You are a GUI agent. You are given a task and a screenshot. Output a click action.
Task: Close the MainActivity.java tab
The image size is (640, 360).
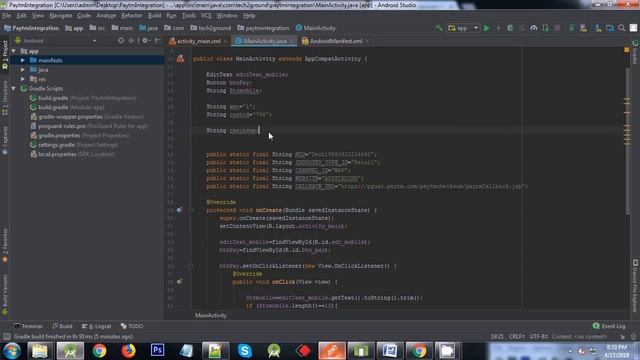pos(293,41)
